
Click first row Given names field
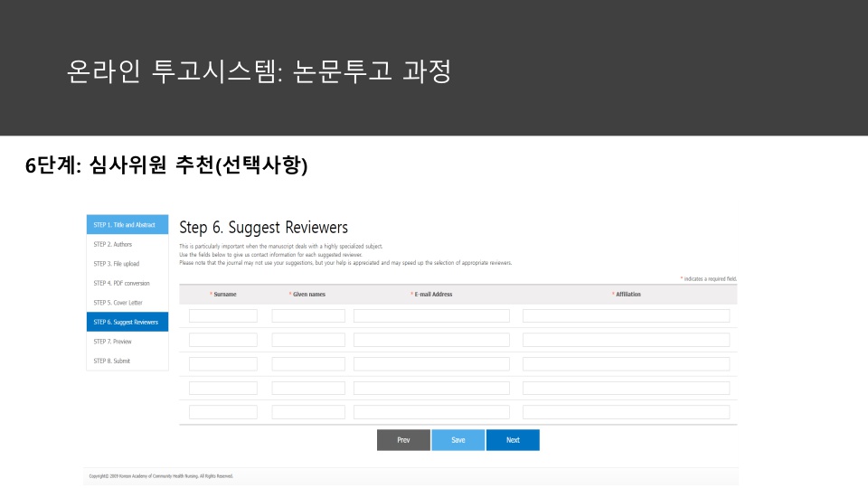click(308, 316)
